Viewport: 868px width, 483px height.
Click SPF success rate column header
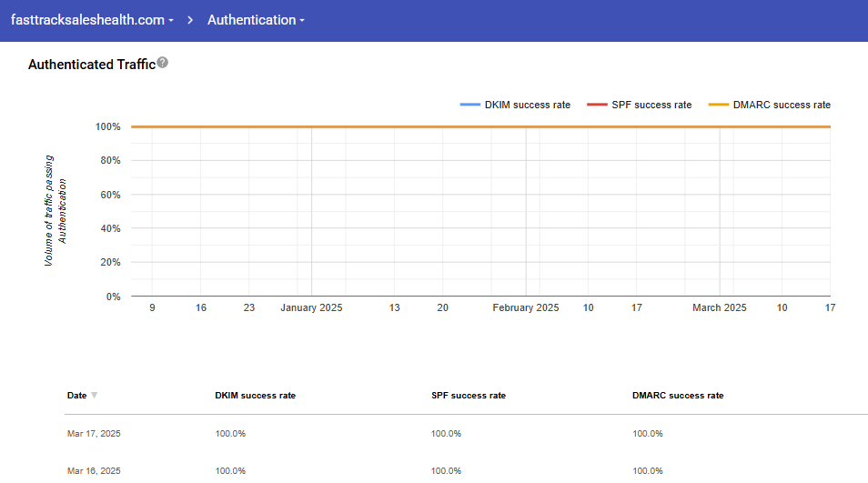pos(468,396)
